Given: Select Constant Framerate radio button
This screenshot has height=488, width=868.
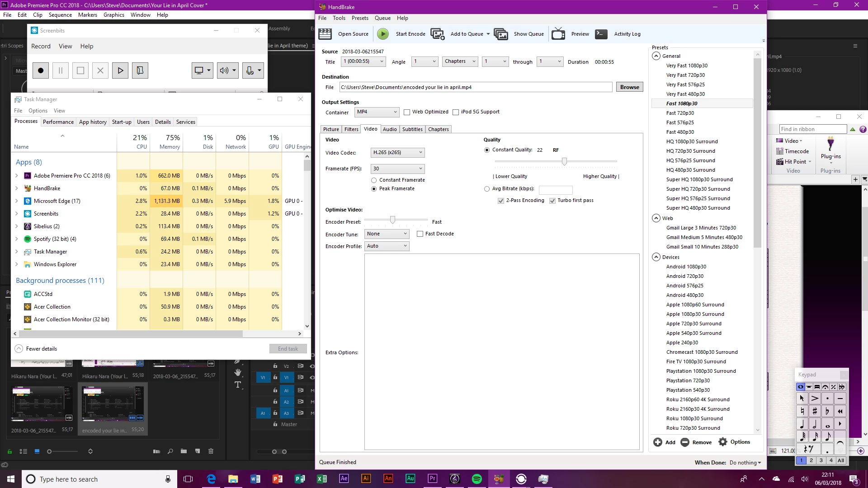Looking at the screenshot, I should (x=374, y=180).
